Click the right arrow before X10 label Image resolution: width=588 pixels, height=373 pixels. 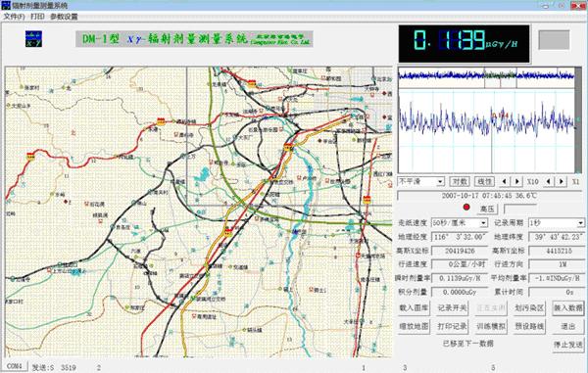pos(517,182)
